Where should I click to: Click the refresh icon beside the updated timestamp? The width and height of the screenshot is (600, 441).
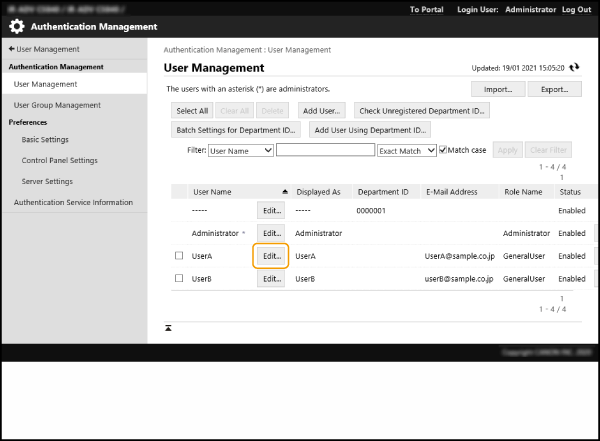pyautogui.click(x=574, y=68)
